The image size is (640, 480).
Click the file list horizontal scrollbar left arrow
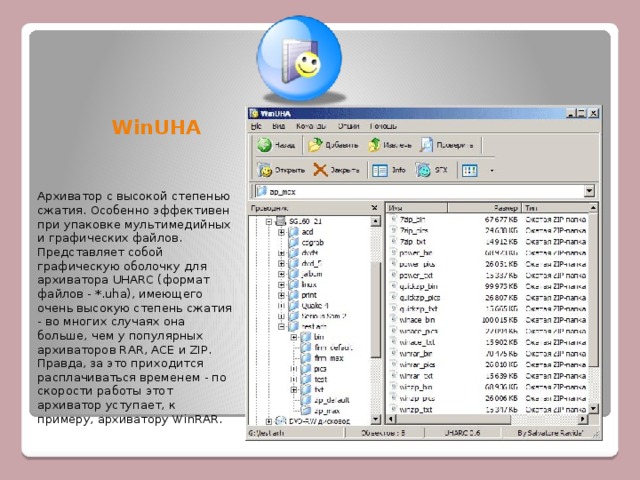point(391,419)
